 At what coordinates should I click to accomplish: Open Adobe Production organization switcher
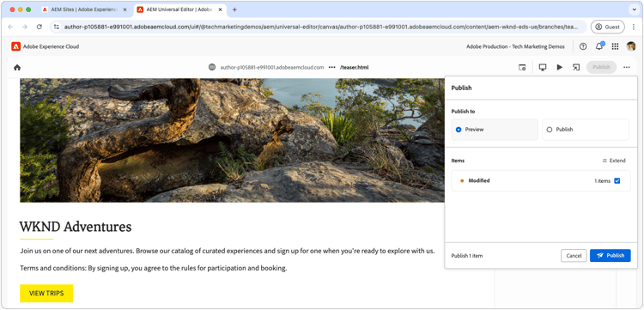tap(515, 46)
